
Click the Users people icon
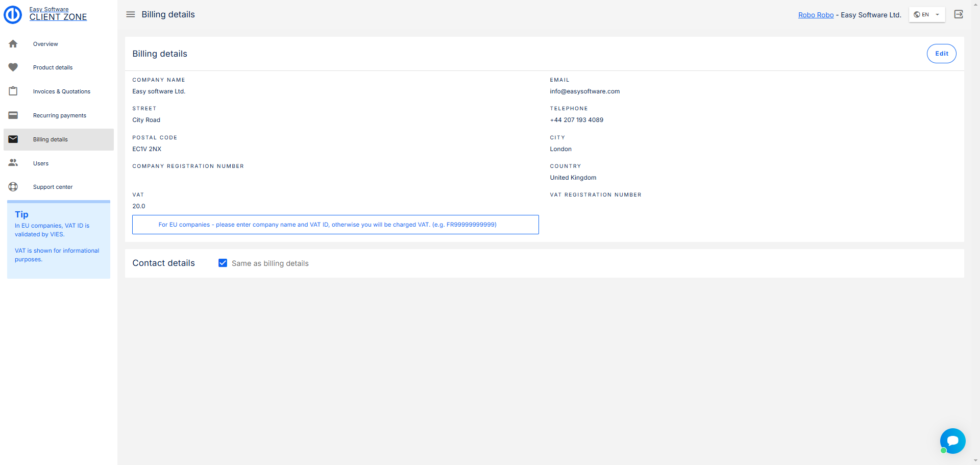[x=13, y=163]
